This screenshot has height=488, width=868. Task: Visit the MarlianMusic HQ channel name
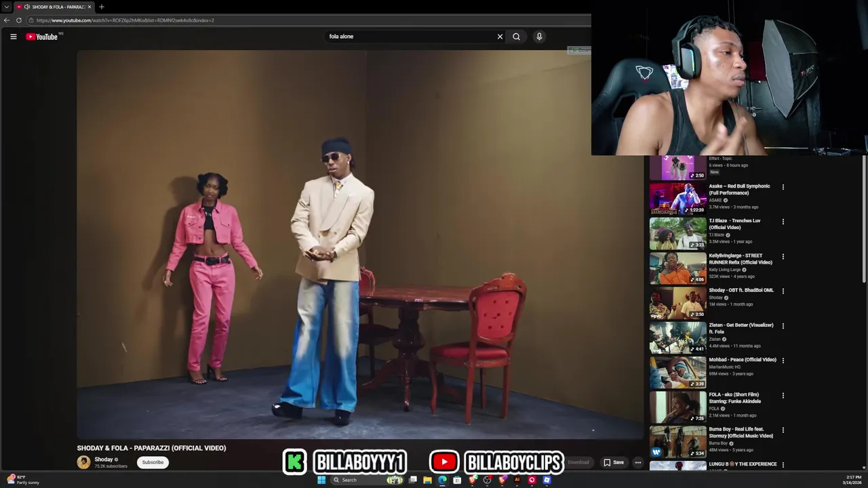(x=725, y=367)
